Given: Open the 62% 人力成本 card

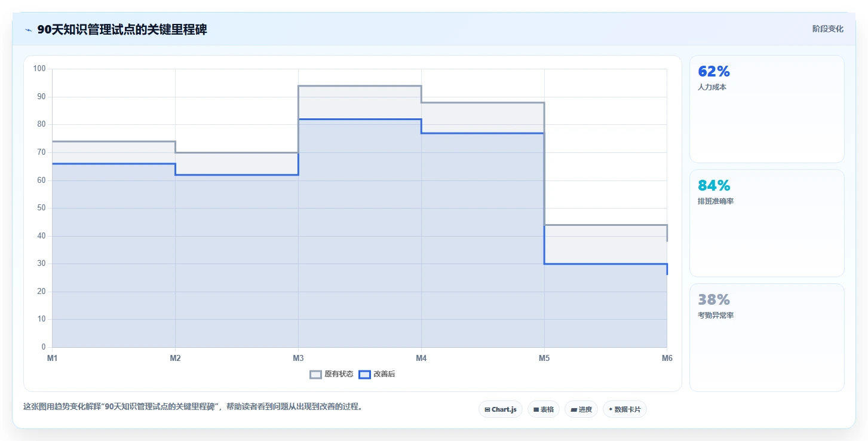Looking at the screenshot, I should click(x=767, y=109).
